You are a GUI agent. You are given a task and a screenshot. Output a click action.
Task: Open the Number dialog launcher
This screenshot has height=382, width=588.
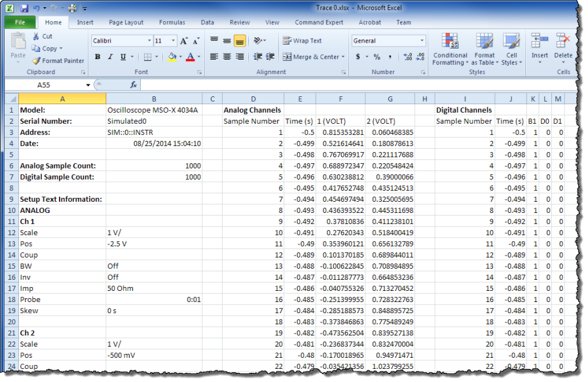[x=423, y=72]
